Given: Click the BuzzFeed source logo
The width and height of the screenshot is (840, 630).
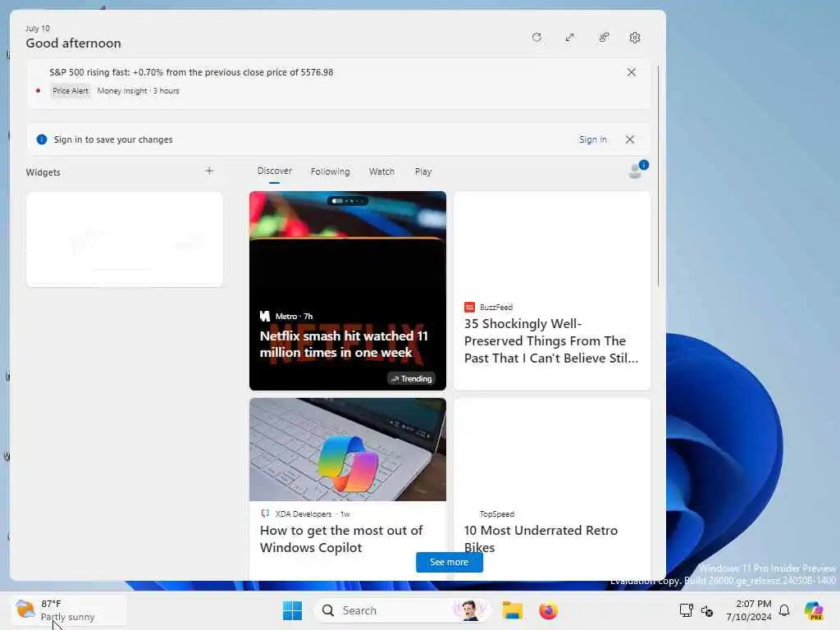Looking at the screenshot, I should 469,307.
